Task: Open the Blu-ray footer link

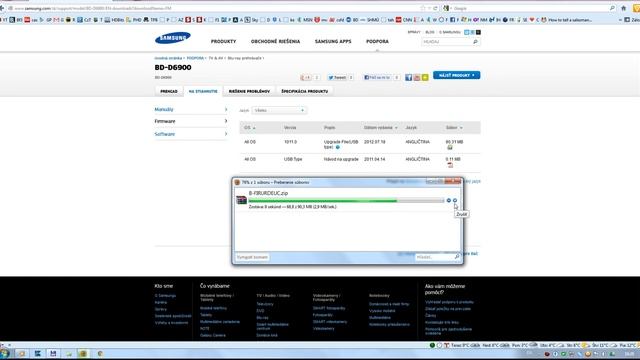Action: pos(262,318)
